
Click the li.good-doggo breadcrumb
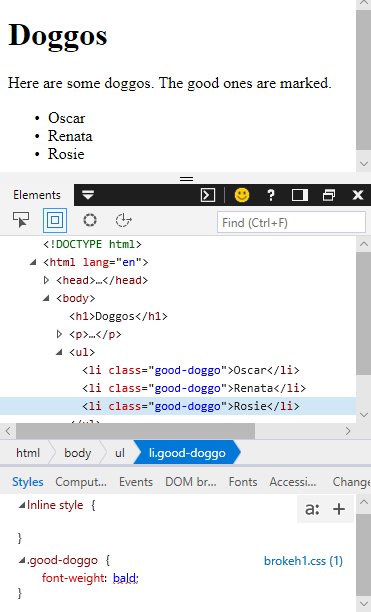click(187, 453)
